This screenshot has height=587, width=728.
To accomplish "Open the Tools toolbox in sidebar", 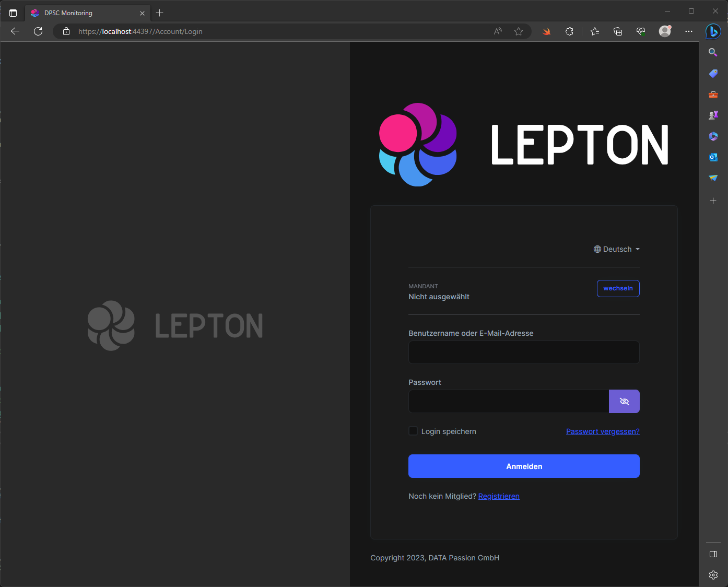I will click(713, 95).
